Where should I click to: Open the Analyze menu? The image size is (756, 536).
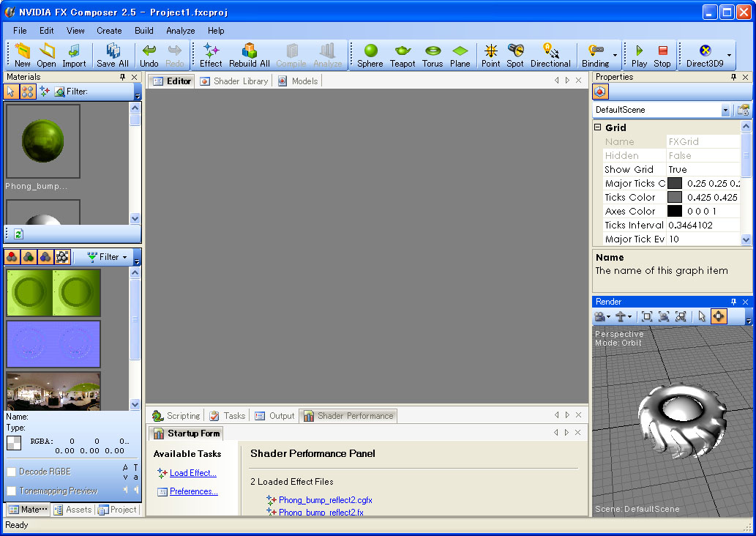tap(180, 31)
